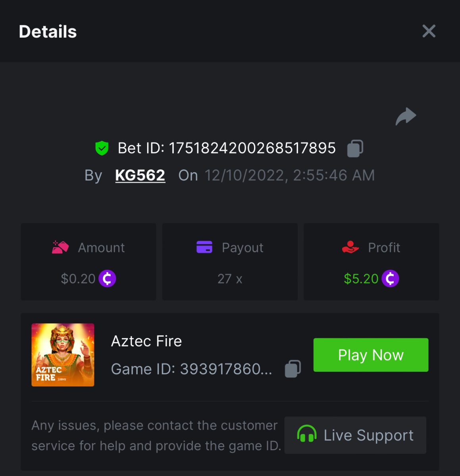Viewport: 460px width, 476px height.
Task: Open the Aztec Fire game thumbnail
Action: point(63,355)
